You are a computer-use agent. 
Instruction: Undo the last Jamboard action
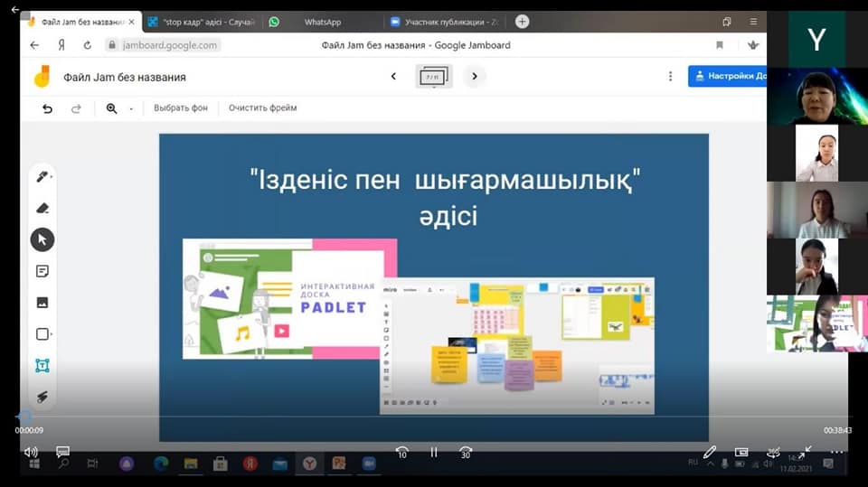point(47,108)
